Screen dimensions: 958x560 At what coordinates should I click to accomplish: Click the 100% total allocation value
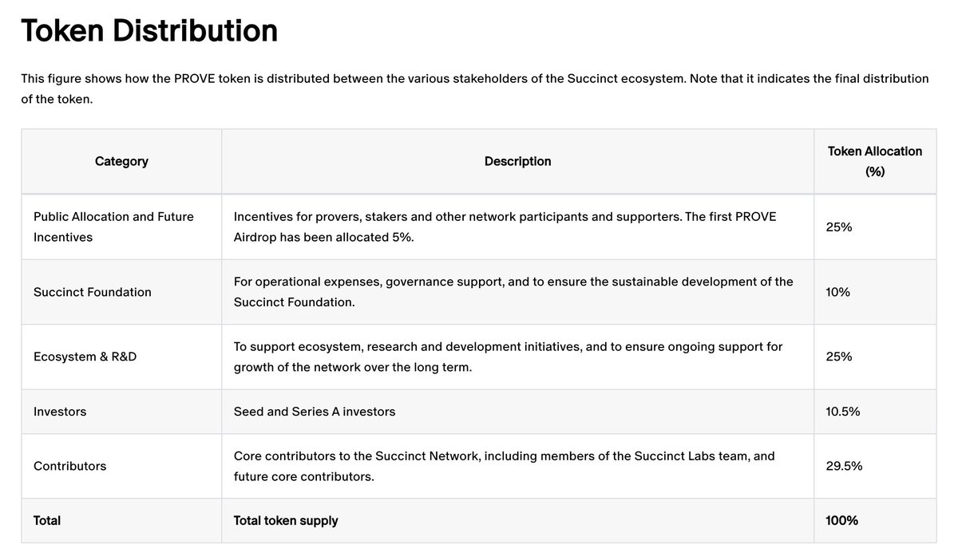pyautogui.click(x=841, y=520)
